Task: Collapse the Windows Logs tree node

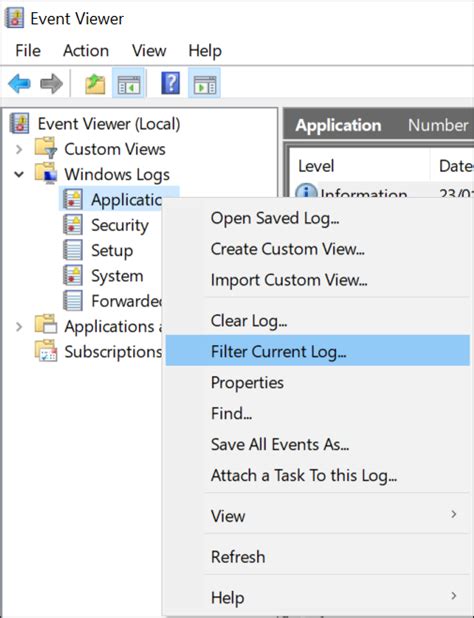Action: pos(19,174)
